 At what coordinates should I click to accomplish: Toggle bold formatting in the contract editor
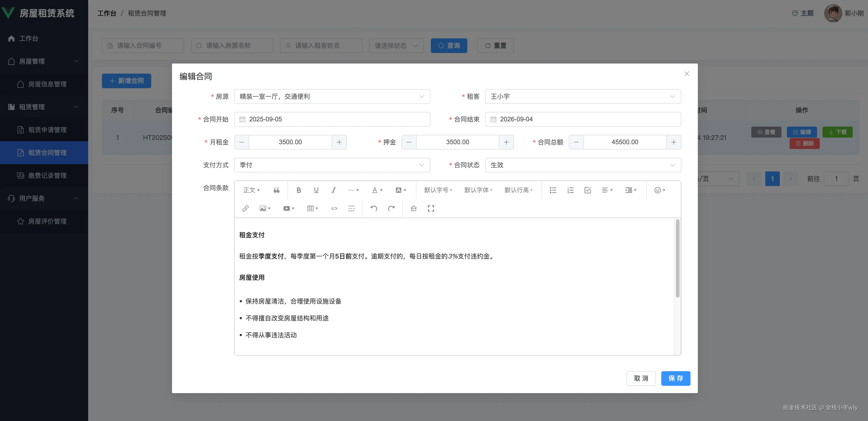point(299,190)
